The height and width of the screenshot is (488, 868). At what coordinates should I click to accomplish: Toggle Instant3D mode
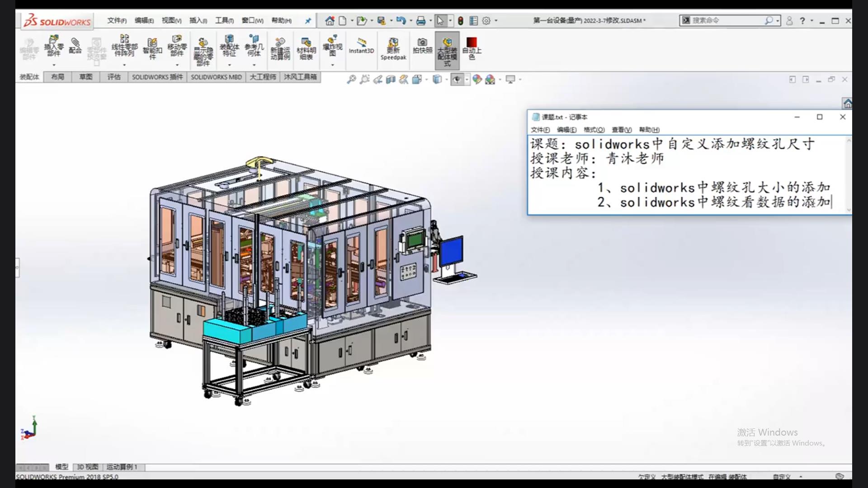361,46
